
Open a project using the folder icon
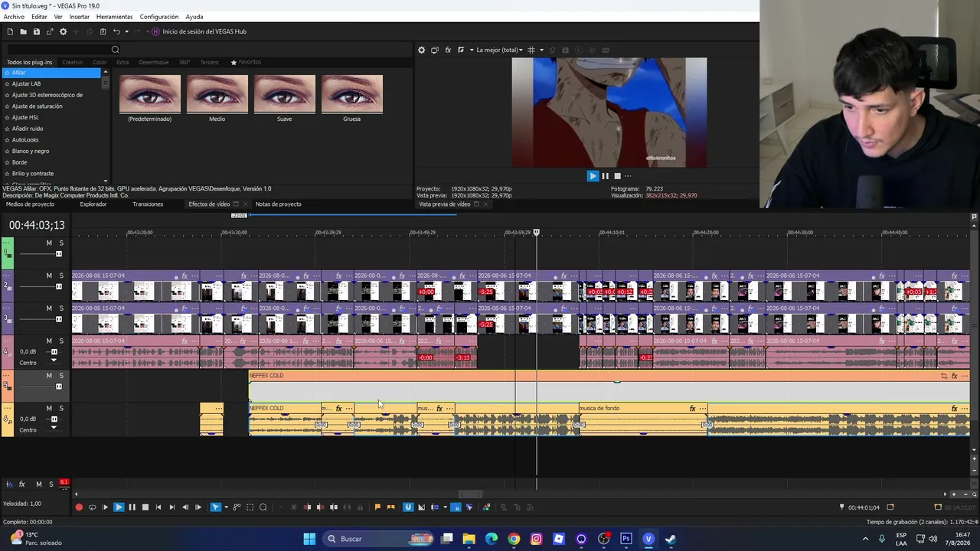coord(23,31)
